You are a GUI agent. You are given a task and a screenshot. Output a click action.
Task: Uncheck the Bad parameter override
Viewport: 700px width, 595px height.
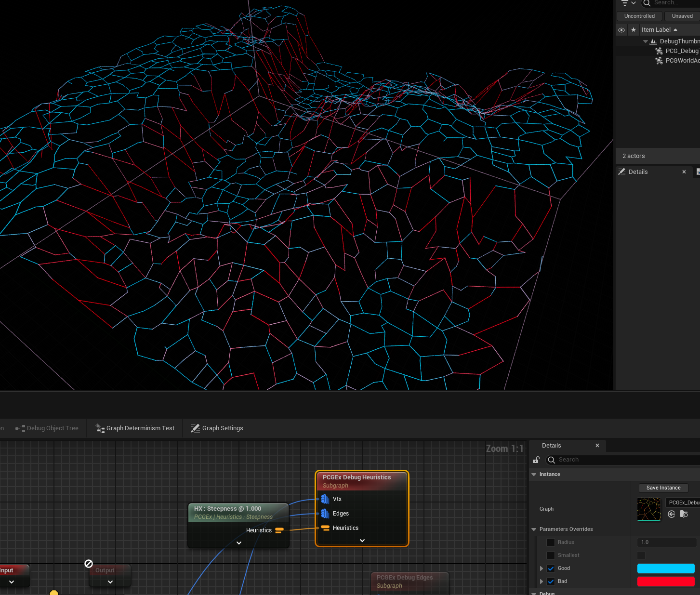click(x=551, y=582)
